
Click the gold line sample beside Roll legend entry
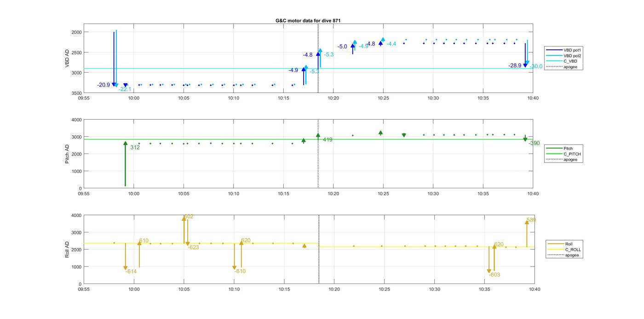556,244
